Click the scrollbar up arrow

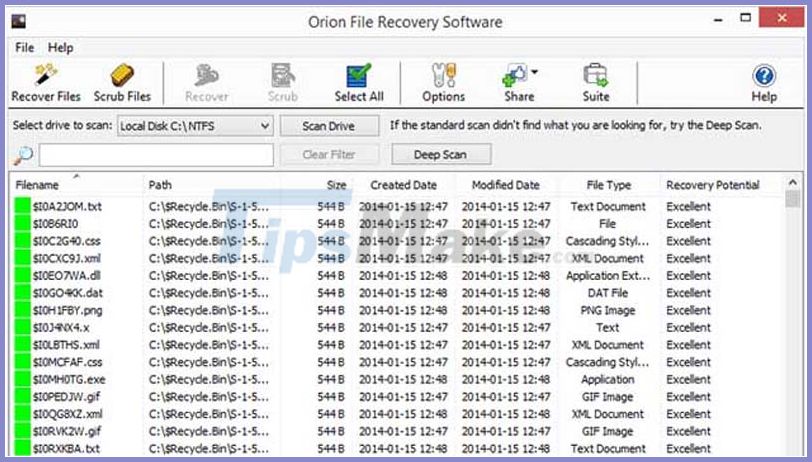pyautogui.click(x=792, y=182)
